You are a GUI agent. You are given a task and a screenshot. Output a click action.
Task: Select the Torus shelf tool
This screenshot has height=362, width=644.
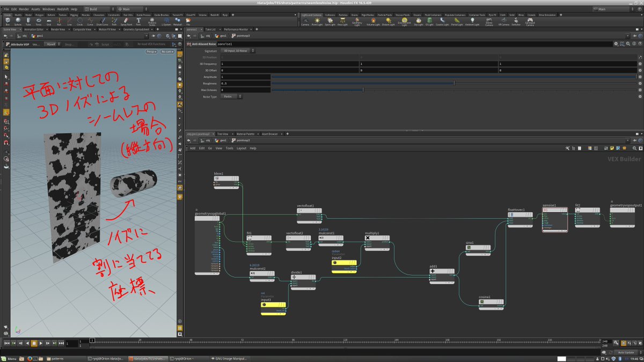click(38, 21)
